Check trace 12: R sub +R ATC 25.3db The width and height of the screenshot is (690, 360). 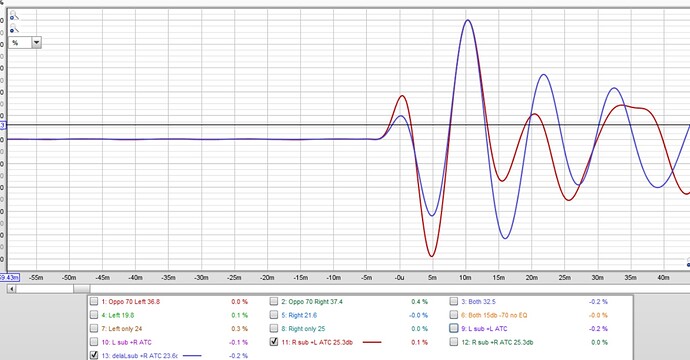coord(454,342)
